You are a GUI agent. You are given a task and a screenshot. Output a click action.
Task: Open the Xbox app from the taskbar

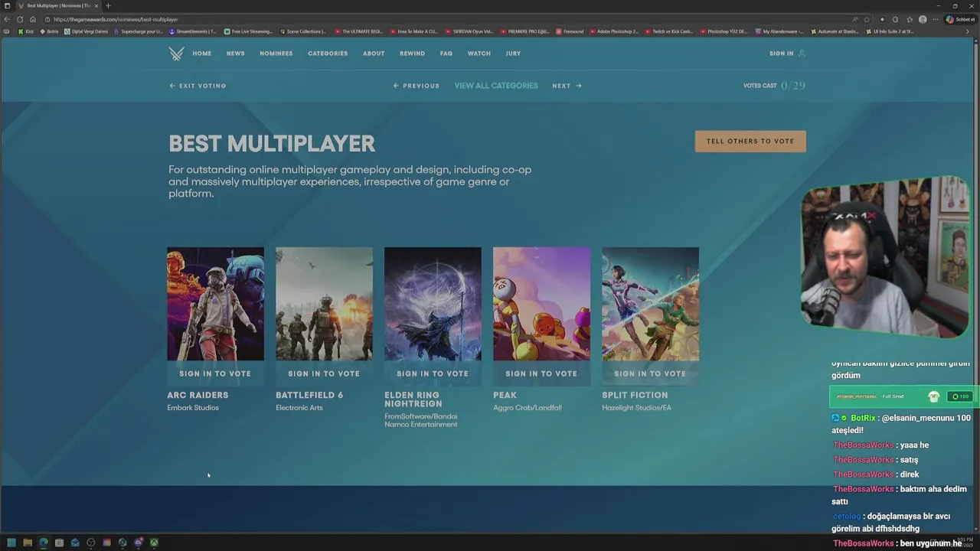tap(154, 543)
